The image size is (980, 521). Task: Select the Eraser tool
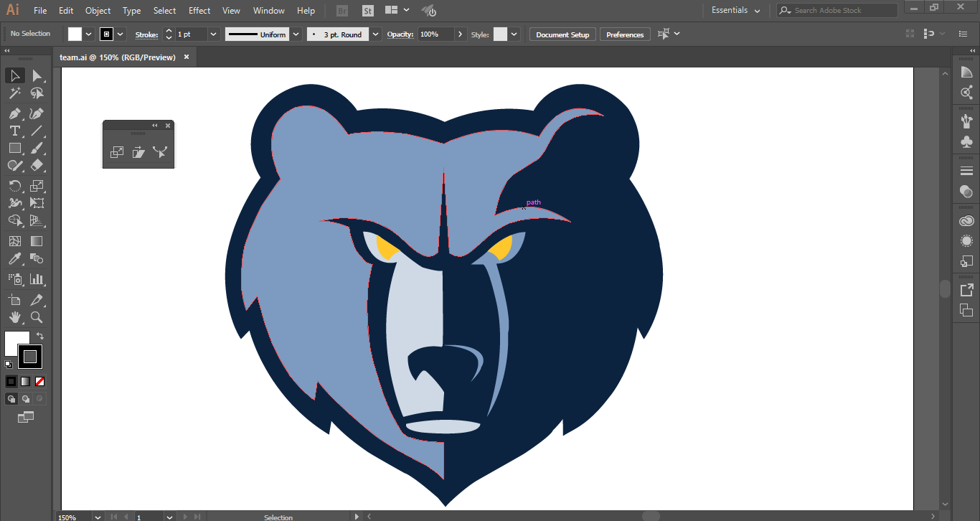[37, 165]
